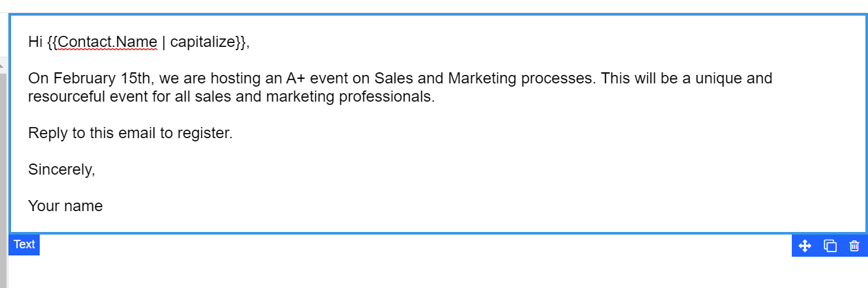Click the word capitalize in the greeting
868x288 pixels.
click(x=203, y=42)
